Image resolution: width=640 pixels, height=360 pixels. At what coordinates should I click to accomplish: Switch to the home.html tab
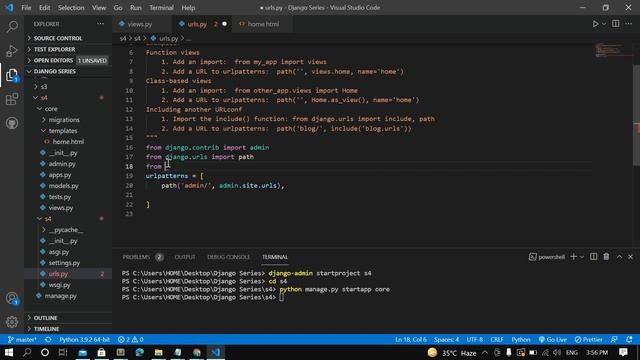pyautogui.click(x=262, y=24)
